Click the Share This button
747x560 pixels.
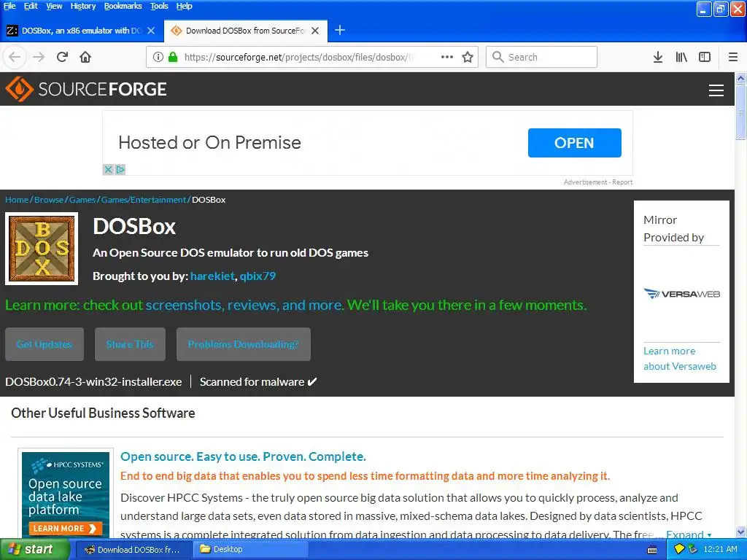point(130,344)
